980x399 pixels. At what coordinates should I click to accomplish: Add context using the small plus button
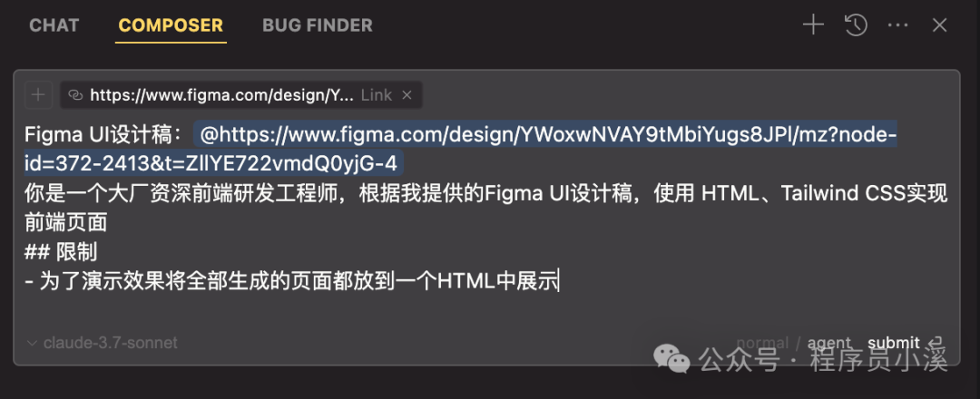pyautogui.click(x=38, y=95)
